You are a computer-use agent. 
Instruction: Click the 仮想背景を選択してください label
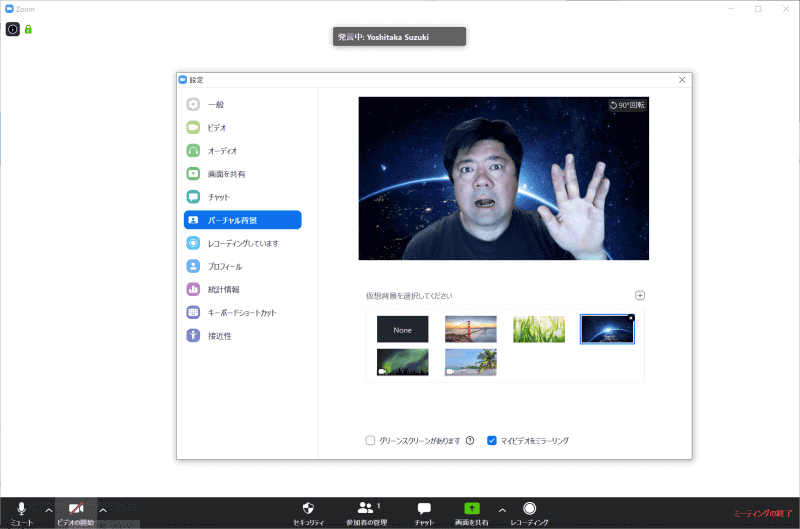pyautogui.click(x=409, y=296)
